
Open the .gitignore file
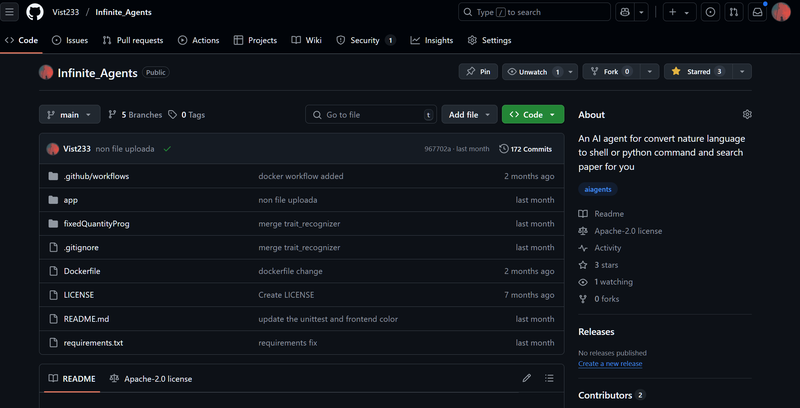[81, 247]
